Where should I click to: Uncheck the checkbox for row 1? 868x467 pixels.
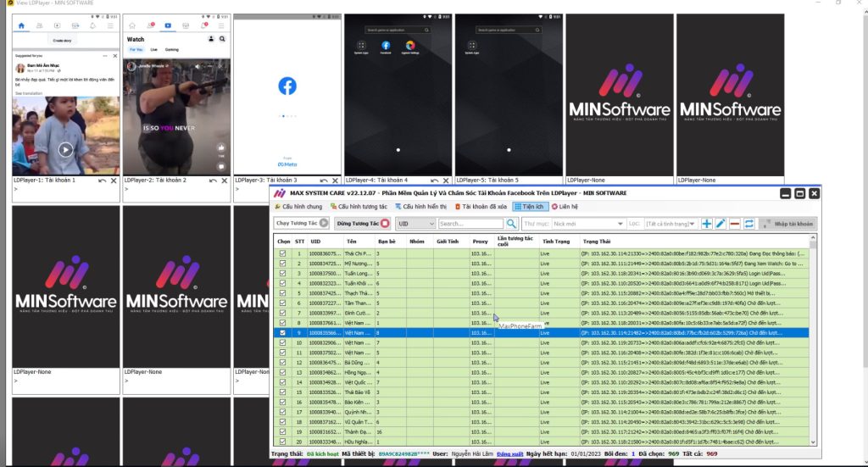pyautogui.click(x=283, y=253)
